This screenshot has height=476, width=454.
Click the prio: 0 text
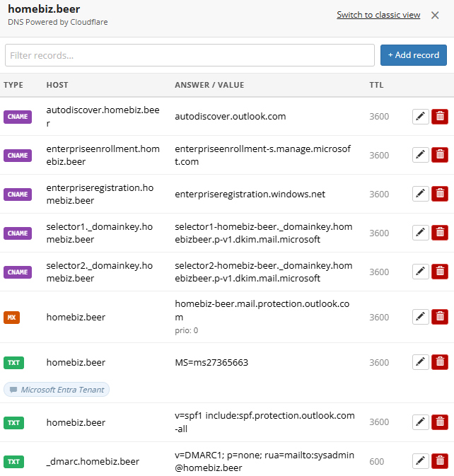(x=186, y=330)
